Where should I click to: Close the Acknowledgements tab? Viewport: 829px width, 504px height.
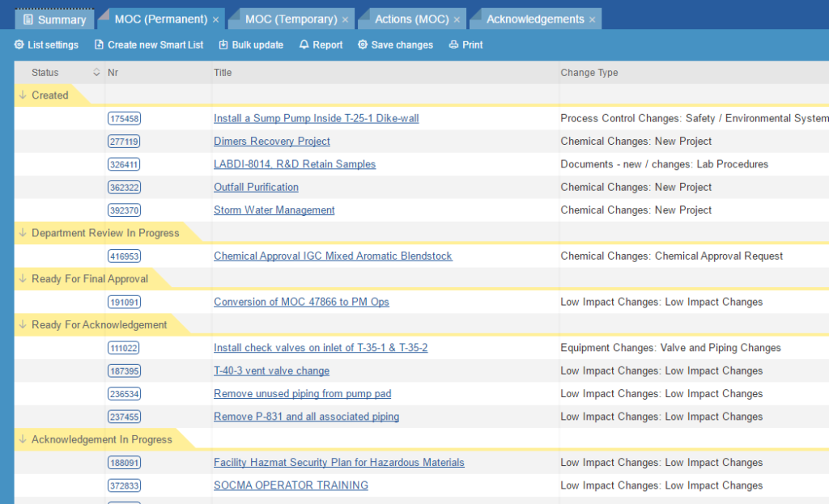592,19
